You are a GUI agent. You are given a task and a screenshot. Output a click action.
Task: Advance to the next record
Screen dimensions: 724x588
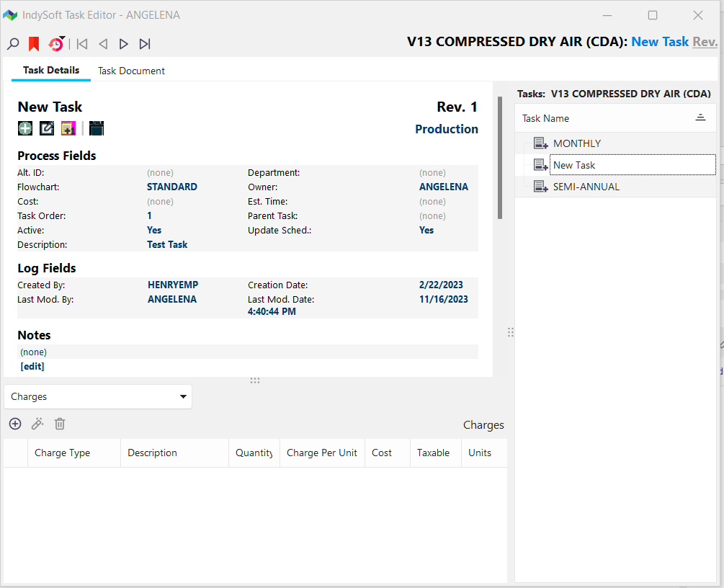(124, 44)
